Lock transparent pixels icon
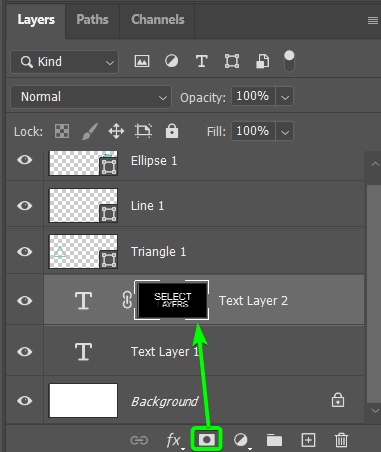 click(62, 131)
